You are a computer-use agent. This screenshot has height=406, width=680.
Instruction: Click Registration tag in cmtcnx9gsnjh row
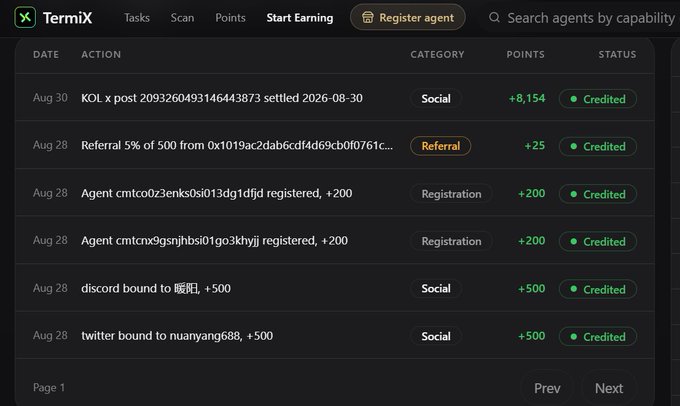451,241
